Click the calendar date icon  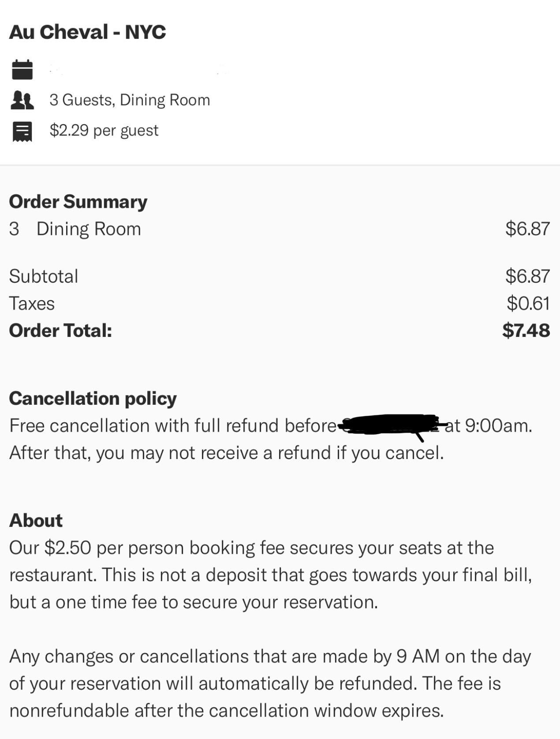click(x=22, y=69)
